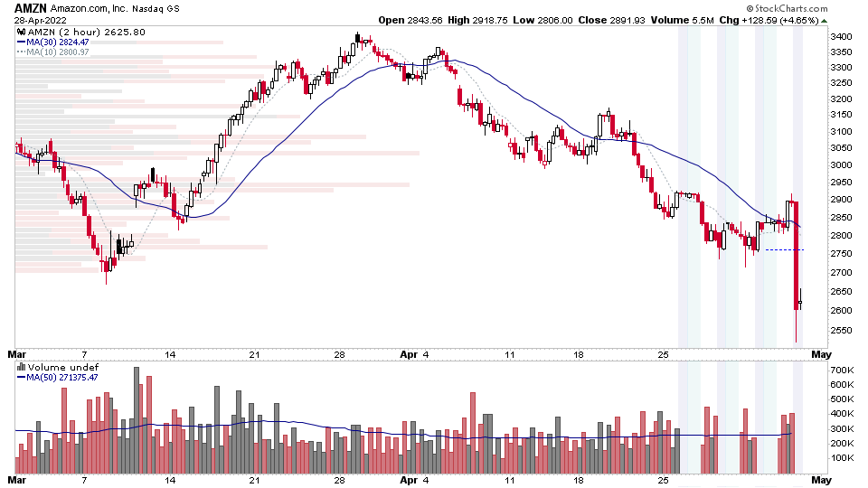Screen dimensions: 868x488
Task: Click the Low 2806.00 value
Action: [542, 20]
